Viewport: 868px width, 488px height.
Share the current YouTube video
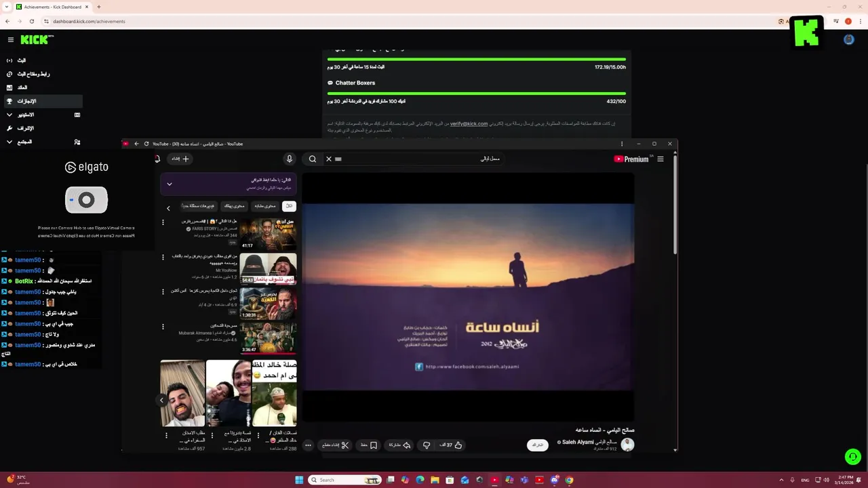[x=399, y=445]
